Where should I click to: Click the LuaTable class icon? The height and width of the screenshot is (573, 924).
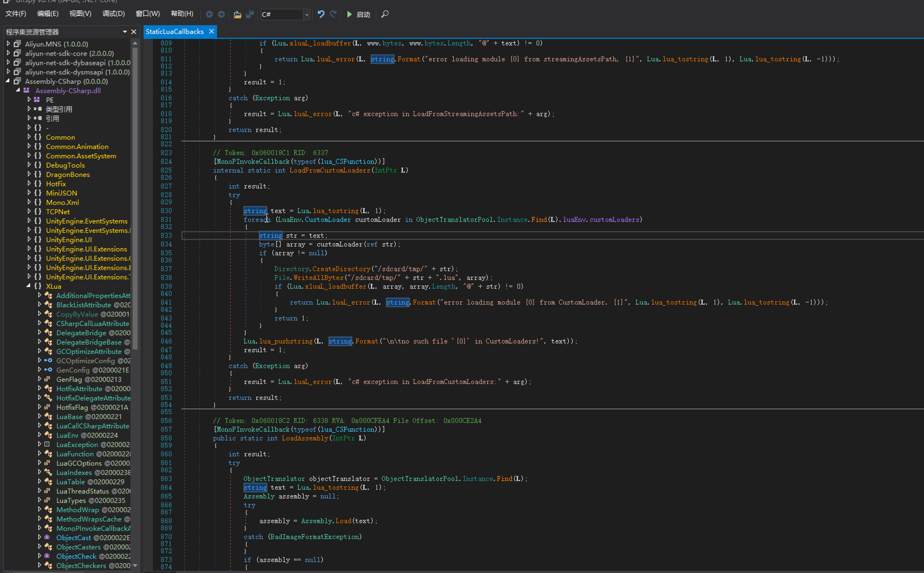point(48,481)
